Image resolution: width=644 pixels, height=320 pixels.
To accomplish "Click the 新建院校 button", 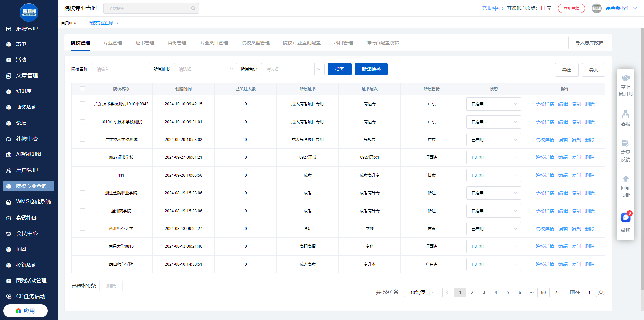I will click(371, 69).
